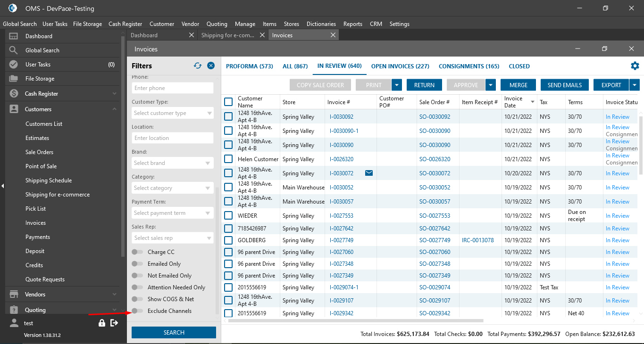Viewport: 644px width, 344px height.
Task: Click the logout icon in sidebar footer
Action: [114, 323]
